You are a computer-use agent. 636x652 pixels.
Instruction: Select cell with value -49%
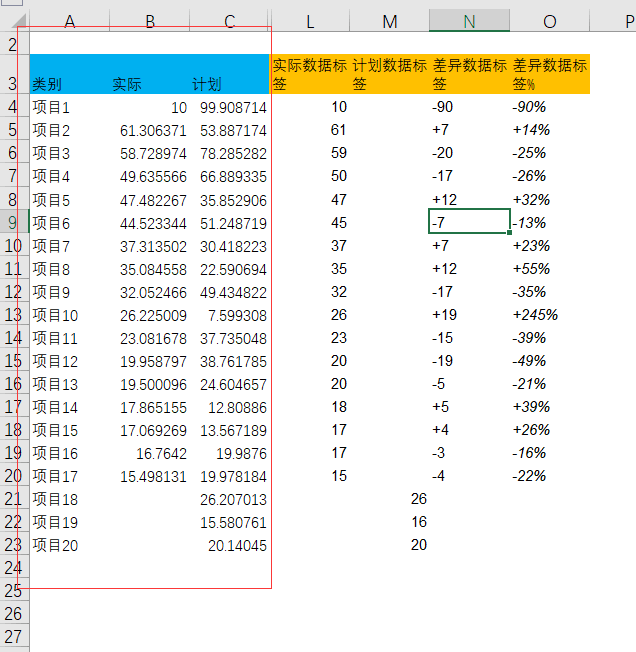coord(550,361)
